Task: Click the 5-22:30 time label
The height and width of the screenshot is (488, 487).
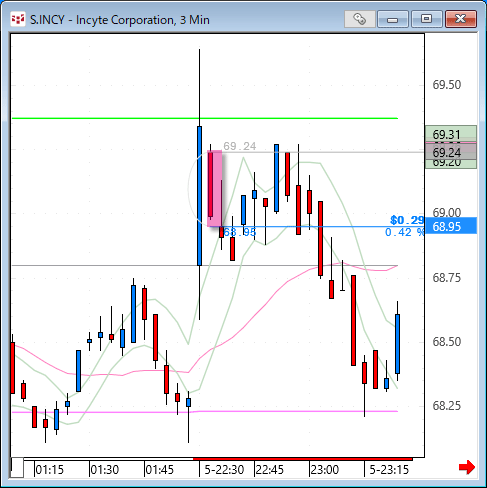Action: tap(224, 470)
